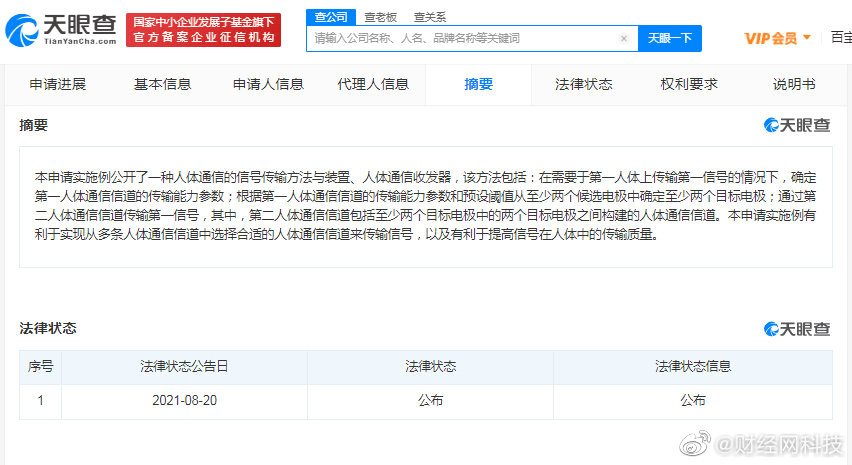852x465 pixels.
Task: Click the company name search input field
Action: coord(465,39)
